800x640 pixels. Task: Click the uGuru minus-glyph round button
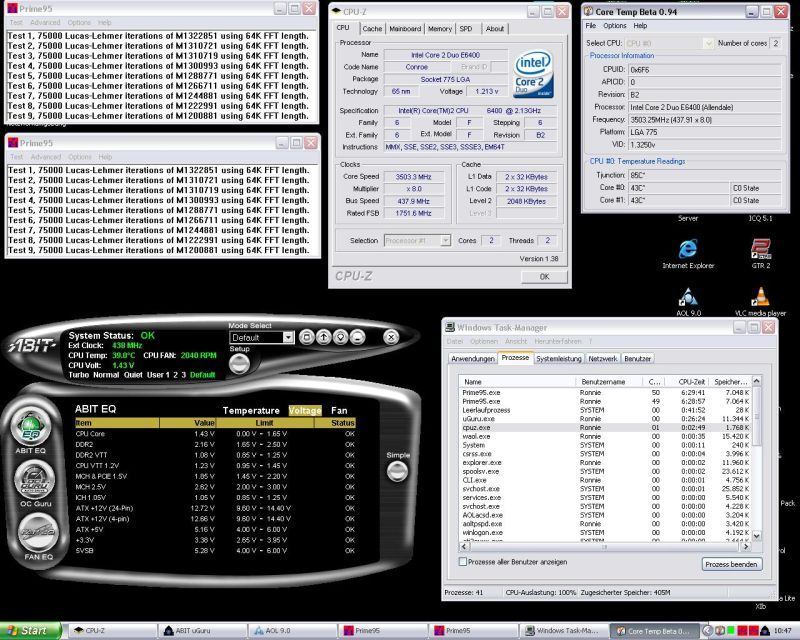[x=358, y=337]
